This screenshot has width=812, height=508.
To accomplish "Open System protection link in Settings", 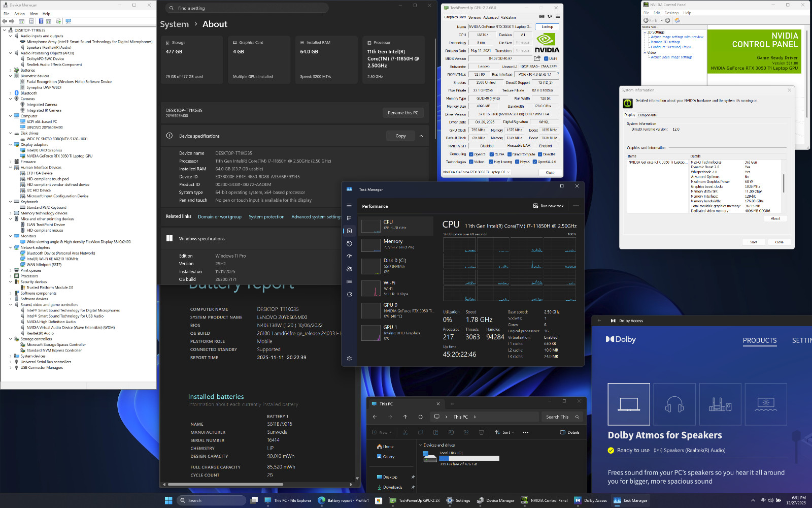I will point(266,217).
